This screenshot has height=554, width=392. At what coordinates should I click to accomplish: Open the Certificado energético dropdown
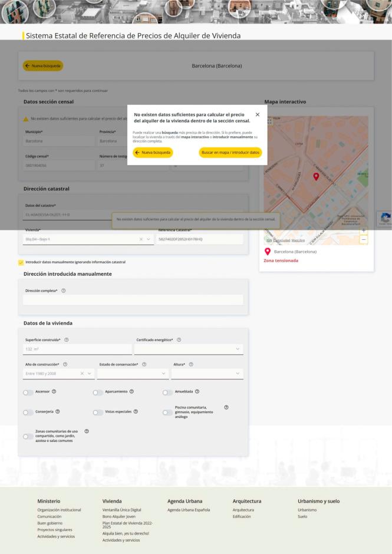(189, 349)
